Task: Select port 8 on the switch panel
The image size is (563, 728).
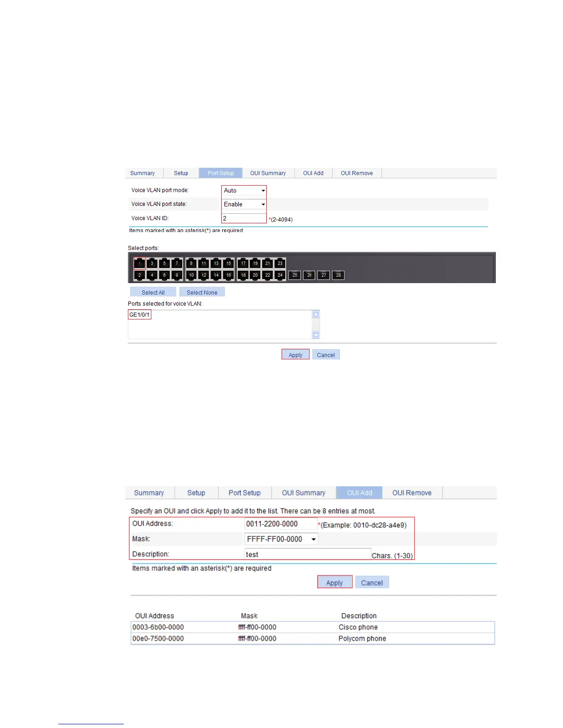Action: (x=177, y=275)
